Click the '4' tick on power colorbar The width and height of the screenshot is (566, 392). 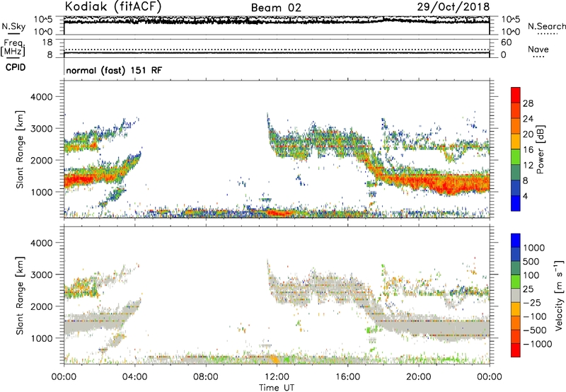[525, 196]
